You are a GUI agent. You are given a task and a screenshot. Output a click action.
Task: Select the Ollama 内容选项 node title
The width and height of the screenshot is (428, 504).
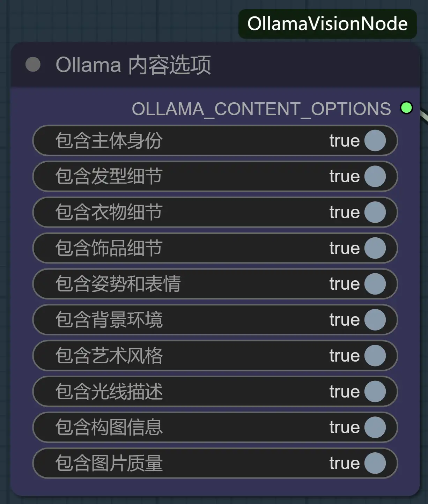tap(133, 65)
